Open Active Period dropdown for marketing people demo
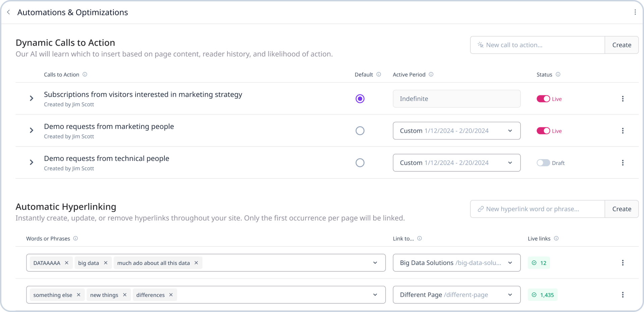Screen dimensions: 644x312 [457, 131]
